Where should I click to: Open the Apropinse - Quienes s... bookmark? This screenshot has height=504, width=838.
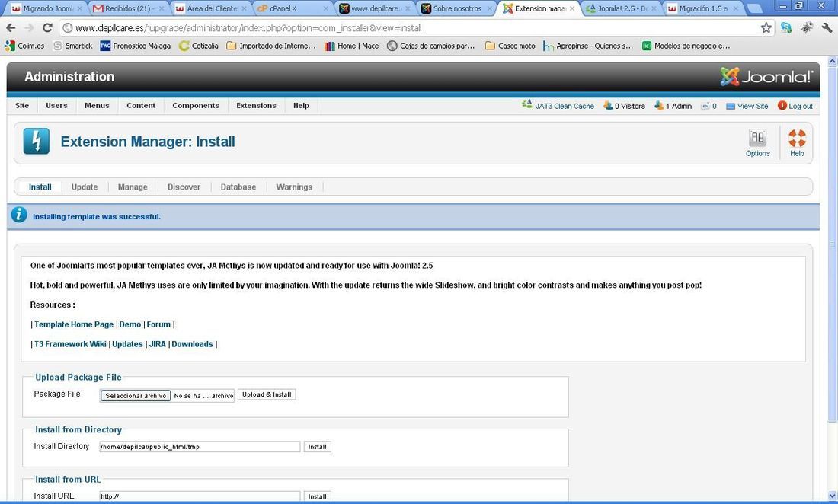tap(588, 46)
